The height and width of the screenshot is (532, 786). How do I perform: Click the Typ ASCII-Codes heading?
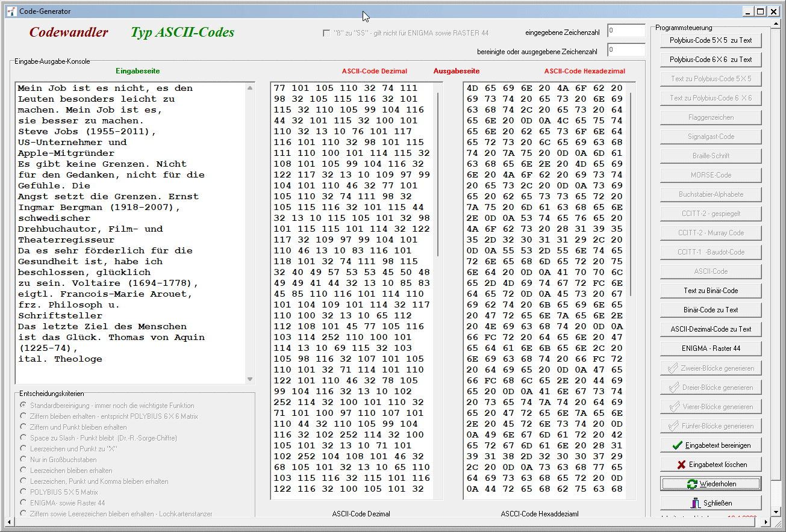click(x=183, y=32)
